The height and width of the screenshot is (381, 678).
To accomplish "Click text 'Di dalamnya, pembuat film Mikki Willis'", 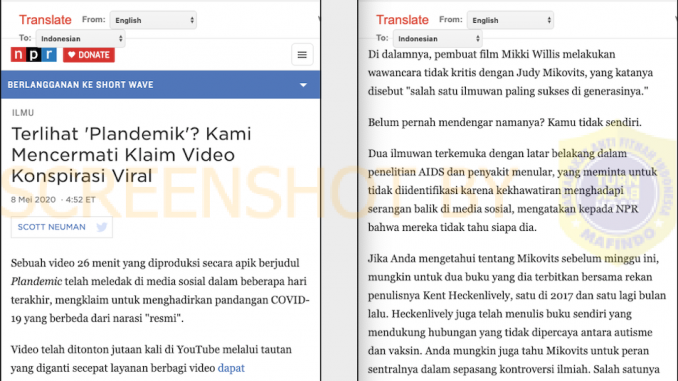I will pyautogui.click(x=464, y=54).
